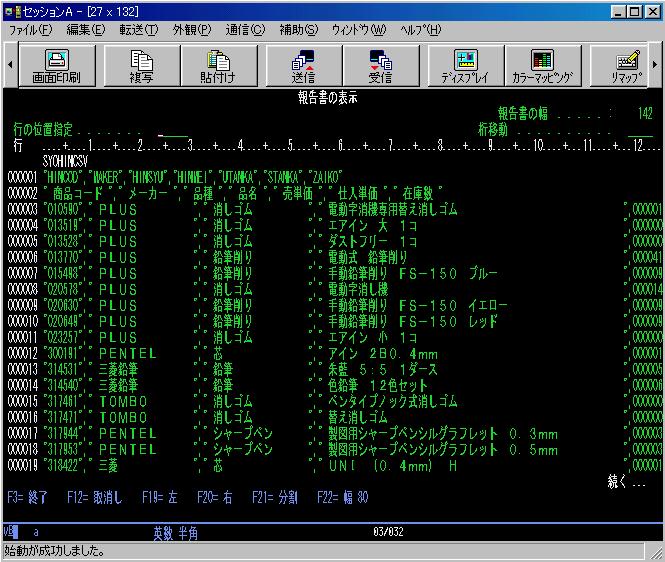Screen dimensions: 665x562
Task: Click the 受信 receive toolbar icon
Action: pos(380,66)
